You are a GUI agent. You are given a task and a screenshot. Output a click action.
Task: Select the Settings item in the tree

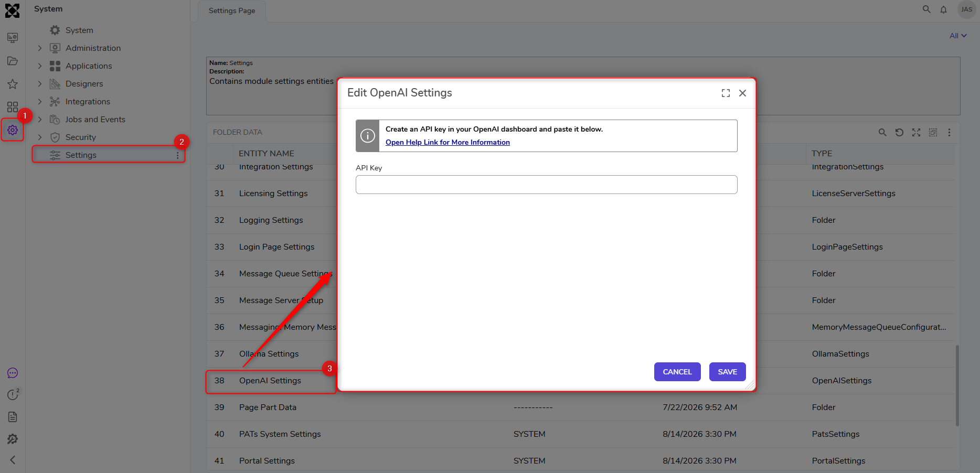click(109, 155)
